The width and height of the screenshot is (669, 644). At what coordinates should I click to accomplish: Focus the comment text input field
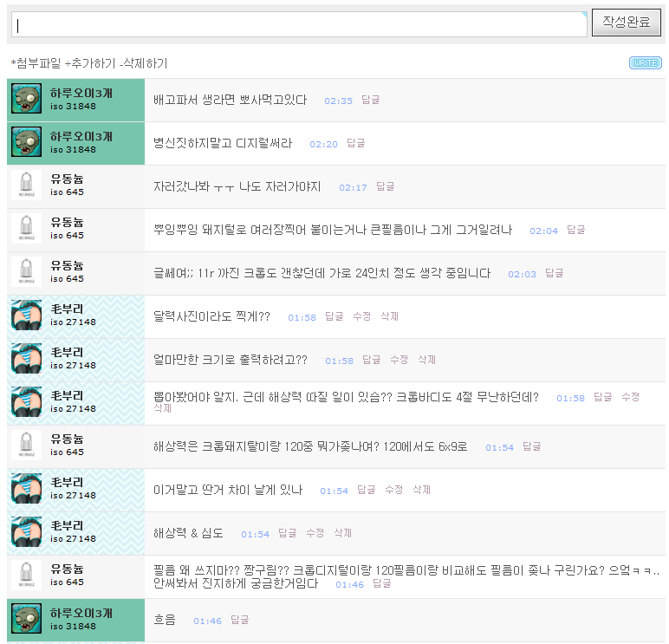pyautogui.click(x=299, y=24)
